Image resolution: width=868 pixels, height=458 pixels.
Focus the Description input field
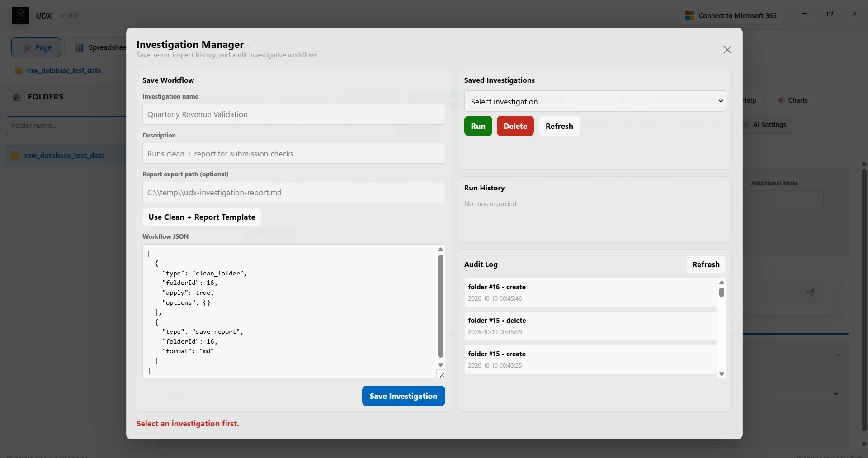coord(294,154)
